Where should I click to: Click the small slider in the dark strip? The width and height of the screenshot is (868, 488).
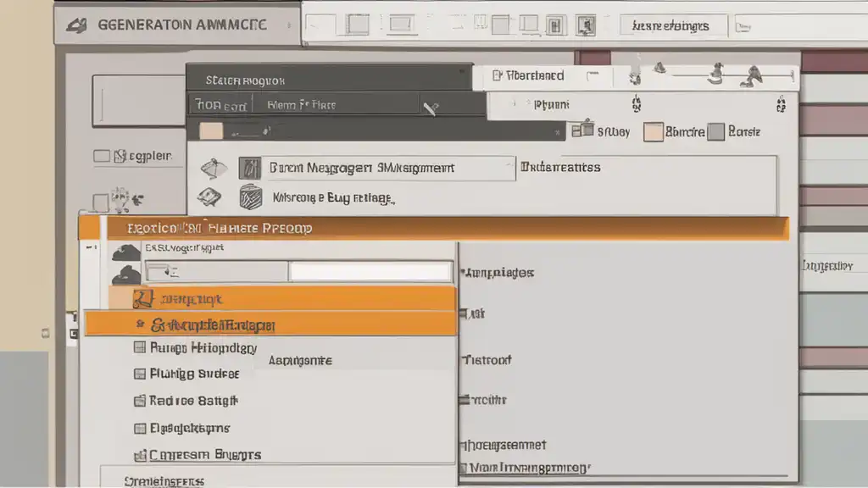(x=250, y=133)
